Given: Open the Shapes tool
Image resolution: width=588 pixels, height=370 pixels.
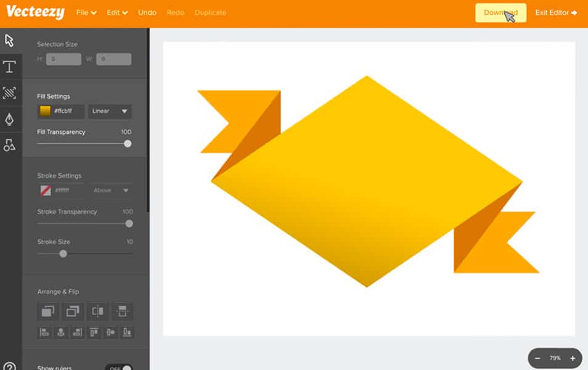Looking at the screenshot, I should pyautogui.click(x=9, y=146).
